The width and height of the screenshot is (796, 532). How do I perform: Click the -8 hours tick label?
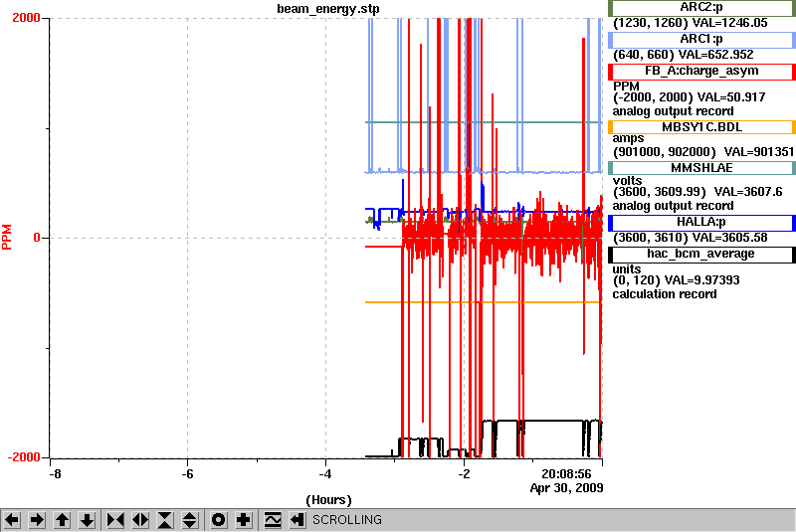click(x=55, y=474)
